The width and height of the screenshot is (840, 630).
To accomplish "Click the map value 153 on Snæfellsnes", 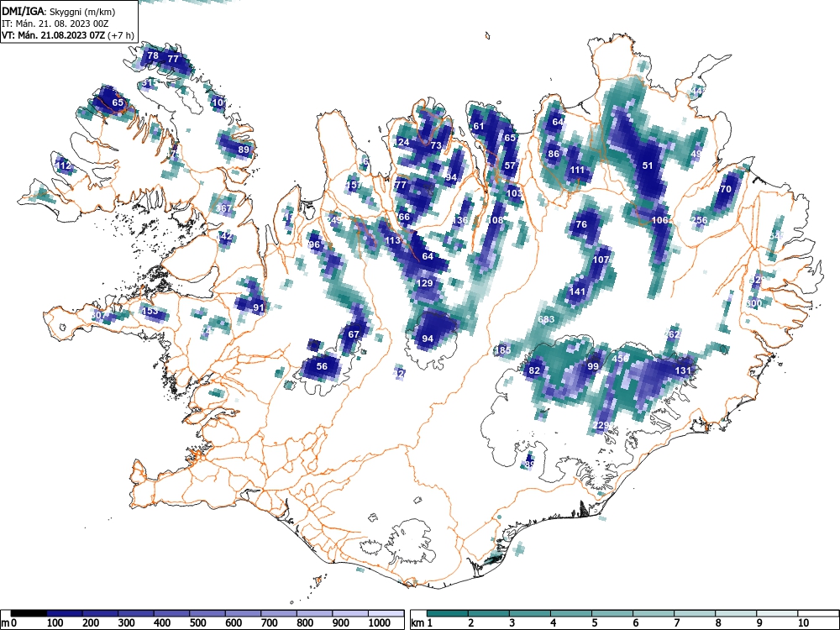I will 150,310.
